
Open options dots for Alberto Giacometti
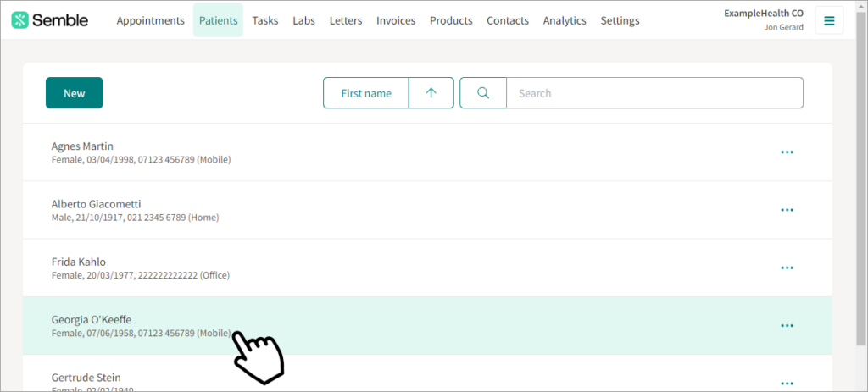787,210
